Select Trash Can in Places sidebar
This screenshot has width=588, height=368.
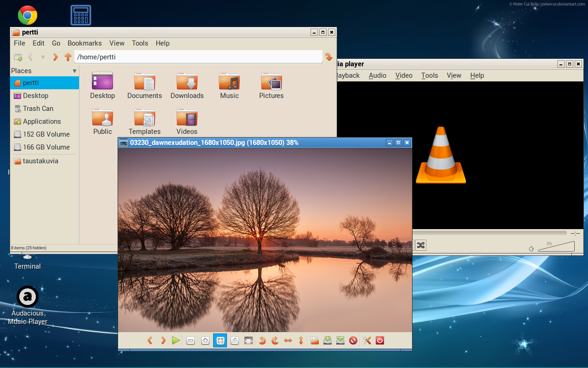(x=38, y=109)
